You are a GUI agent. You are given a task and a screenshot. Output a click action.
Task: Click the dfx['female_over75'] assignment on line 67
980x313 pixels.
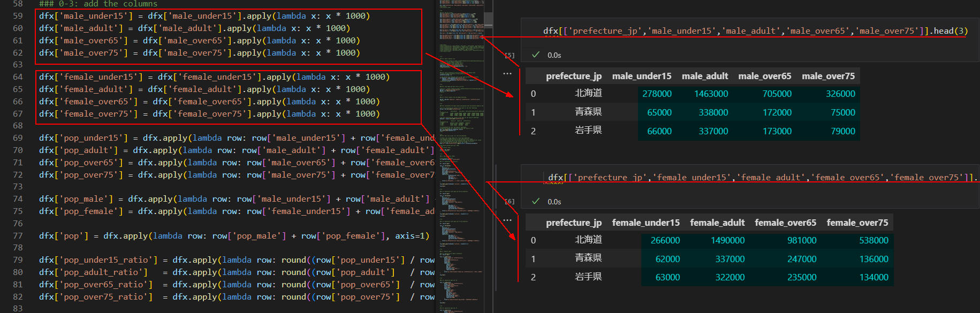209,114
